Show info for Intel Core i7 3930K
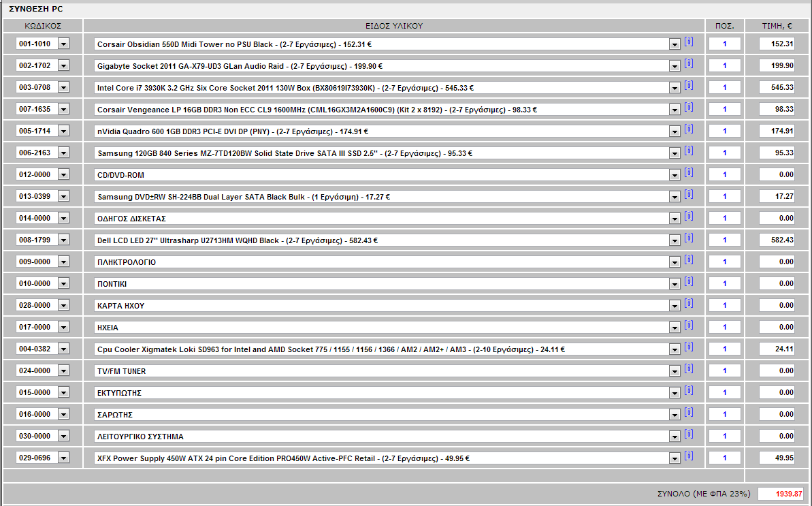The height and width of the screenshot is (506, 812). pos(689,85)
